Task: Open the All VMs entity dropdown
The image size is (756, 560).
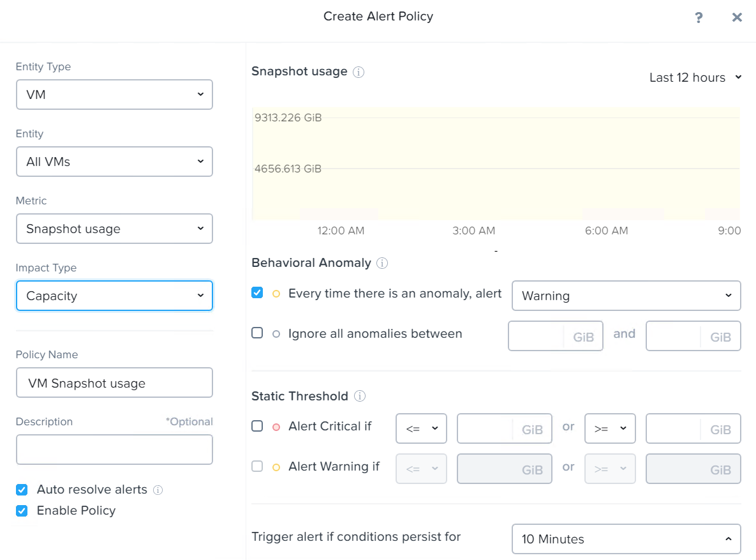Action: tap(114, 162)
